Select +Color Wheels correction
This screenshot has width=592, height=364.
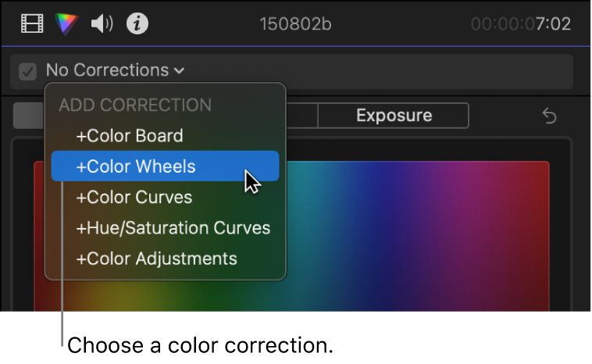135,166
